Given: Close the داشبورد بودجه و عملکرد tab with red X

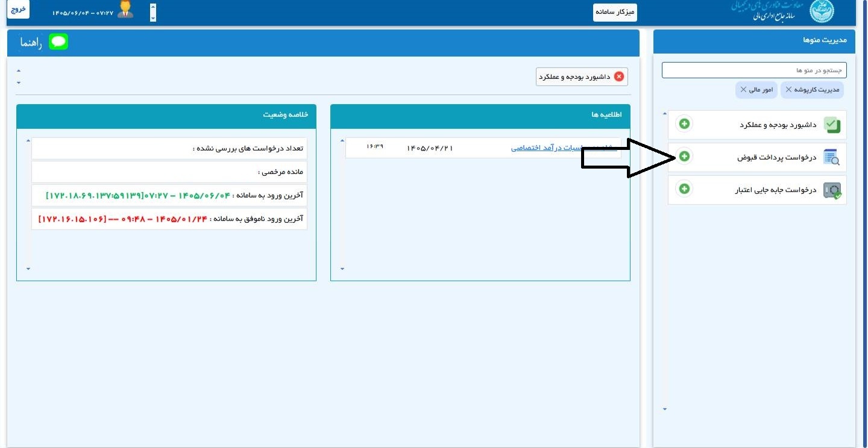Looking at the screenshot, I should click(618, 76).
